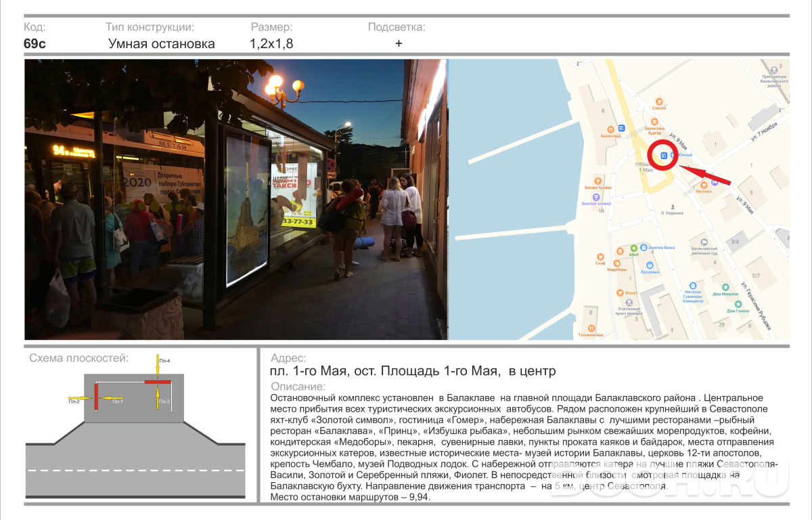Viewport: 812px width, 520px height.
Task: Select the Участковый пункт полиции icon
Action: point(629,303)
